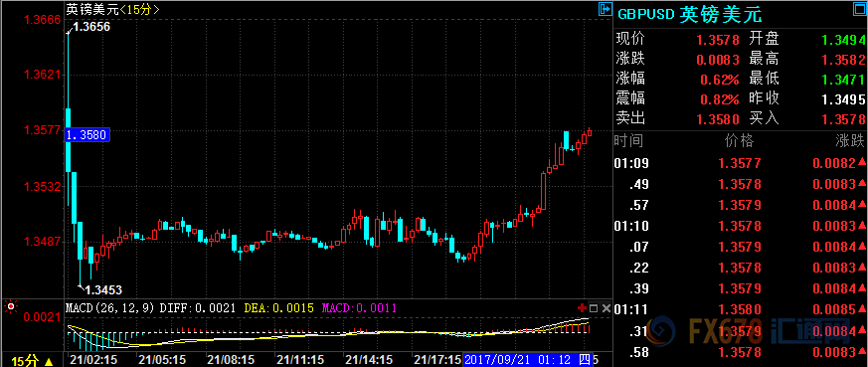
Task: Open the 15分 period selector at bottom left
Action: [x=33, y=361]
